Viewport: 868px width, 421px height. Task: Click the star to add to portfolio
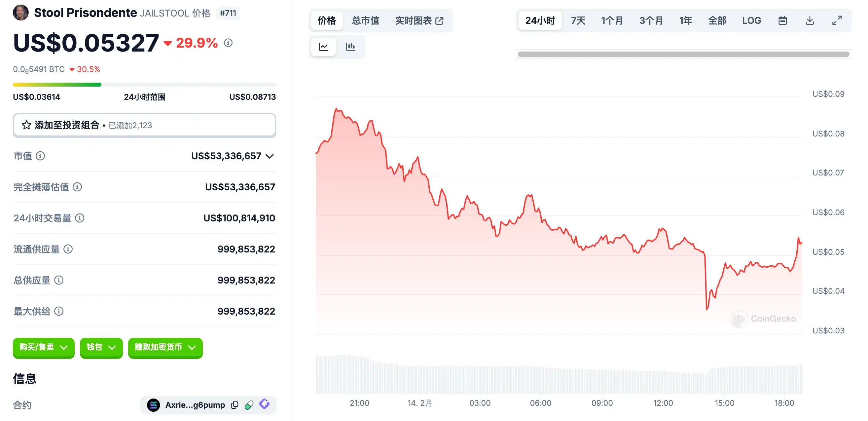(x=26, y=125)
